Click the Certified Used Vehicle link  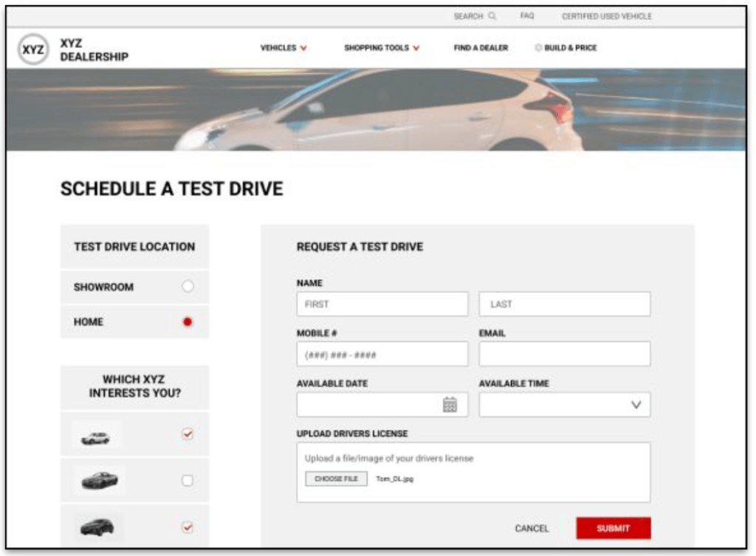(x=607, y=16)
